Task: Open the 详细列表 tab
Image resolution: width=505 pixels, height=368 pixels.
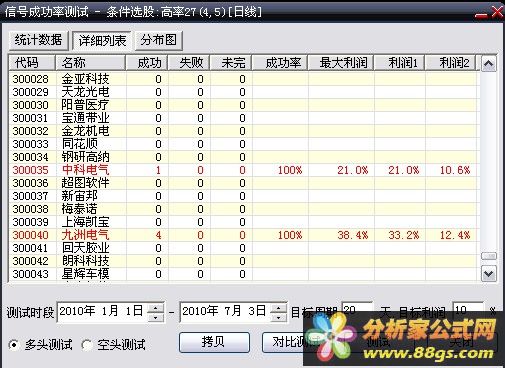Action: click(x=102, y=41)
